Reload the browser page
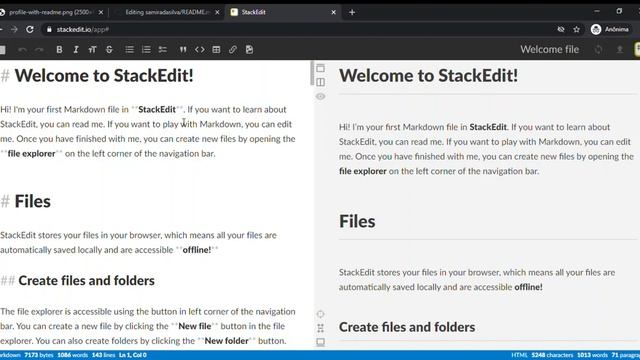Screen dimensions: 640x360 30,29
